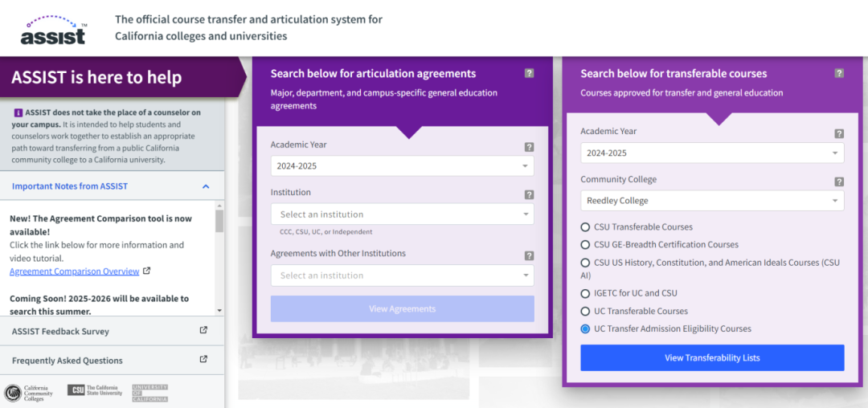Open Frequently Asked Questions link
Image resolution: width=868 pixels, height=408 pixels.
click(67, 361)
